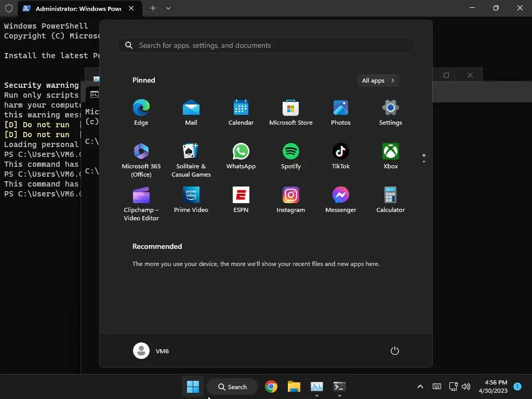532x399 pixels.
Task: Open the clock and date flyout
Action: coord(493,387)
